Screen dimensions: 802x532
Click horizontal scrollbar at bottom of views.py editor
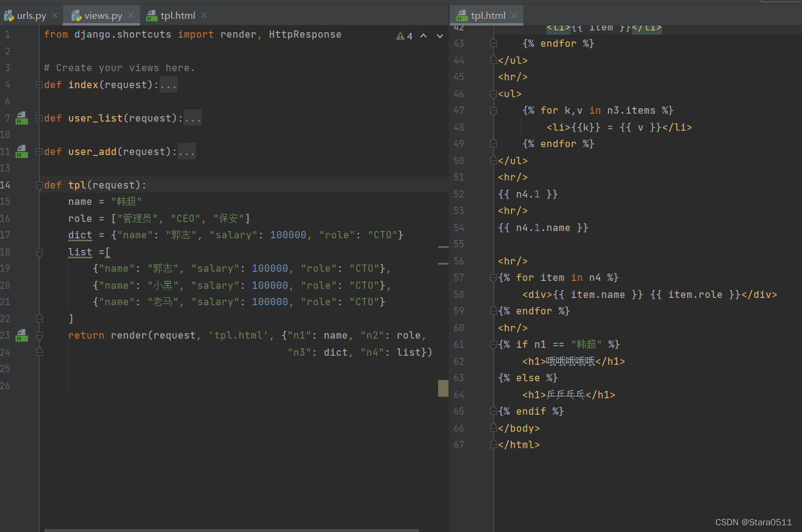(x=231, y=530)
